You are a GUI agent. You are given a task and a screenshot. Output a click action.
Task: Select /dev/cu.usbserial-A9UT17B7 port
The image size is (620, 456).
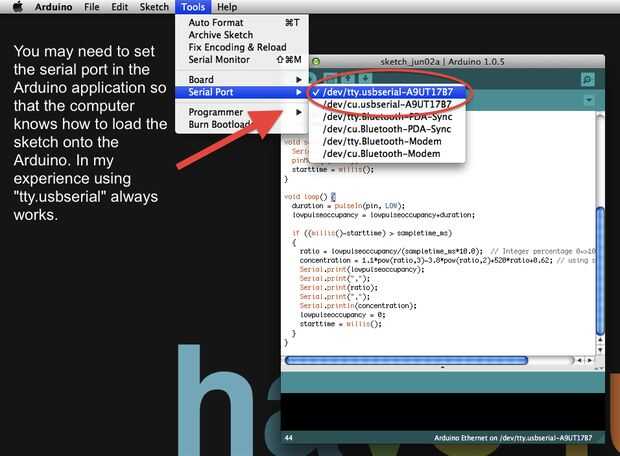(387, 104)
